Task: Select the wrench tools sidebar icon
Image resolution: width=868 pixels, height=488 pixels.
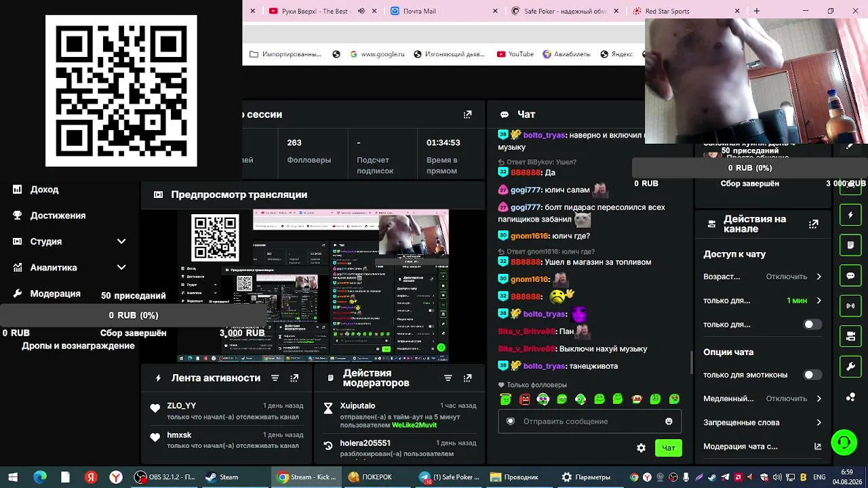Action: 850,367
